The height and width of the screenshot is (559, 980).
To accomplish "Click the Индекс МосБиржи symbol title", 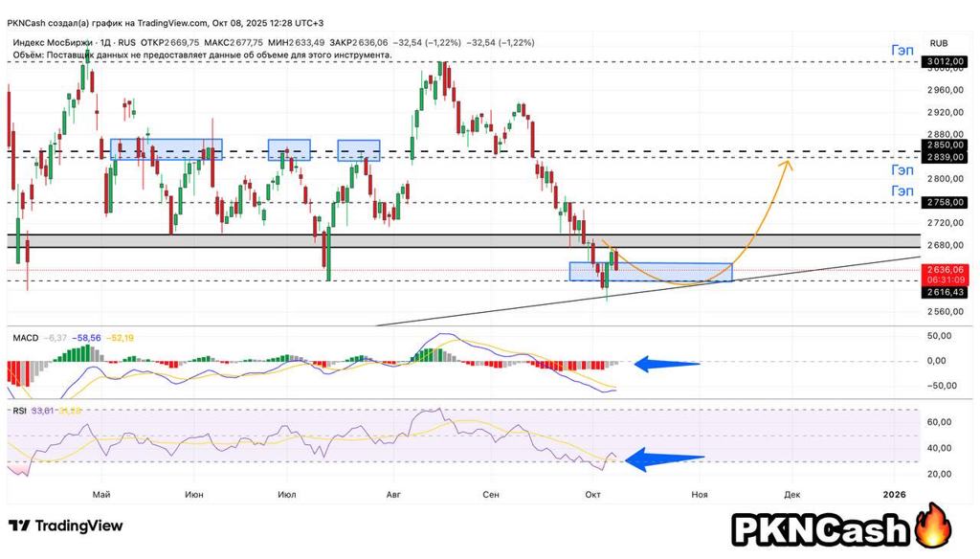I will tap(53, 43).
